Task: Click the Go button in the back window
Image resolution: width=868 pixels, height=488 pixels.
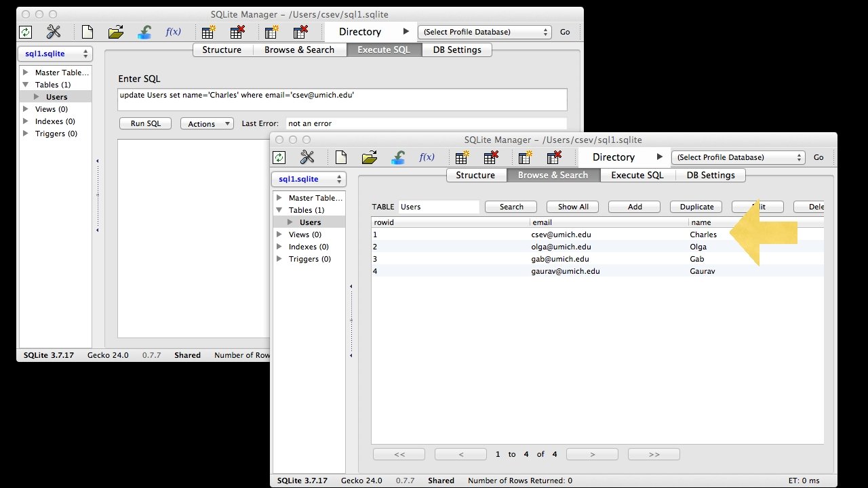Action: pos(565,32)
